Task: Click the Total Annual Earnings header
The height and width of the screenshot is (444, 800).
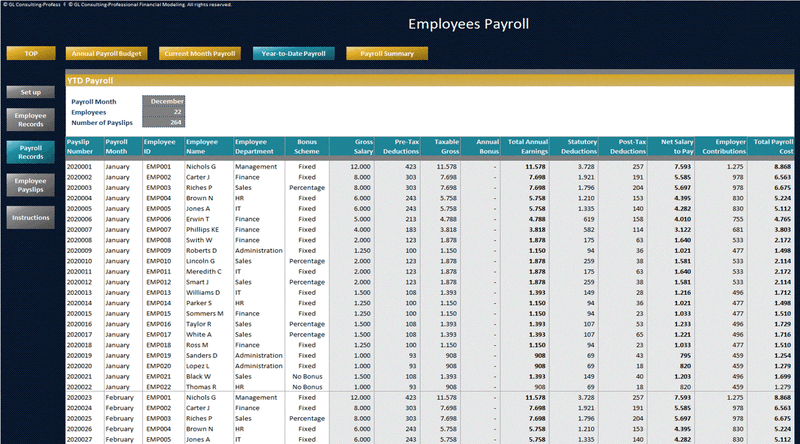Action: [x=525, y=146]
